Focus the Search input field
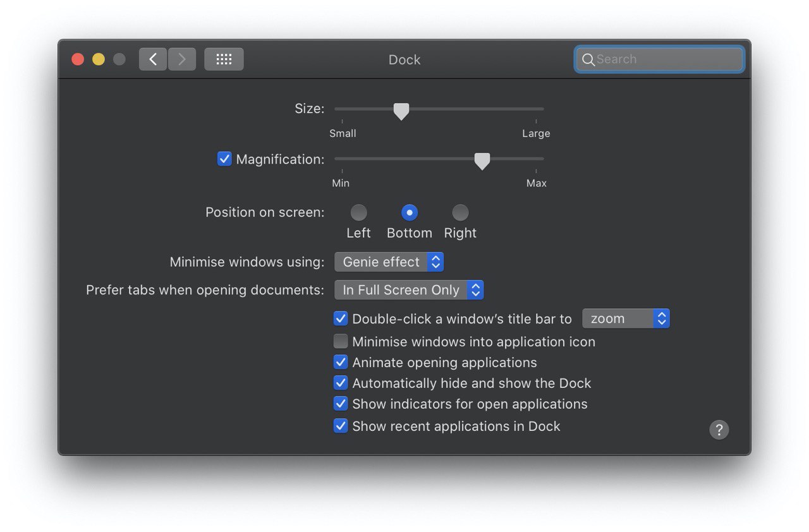Screen dimensions: 809x532 click(659, 59)
